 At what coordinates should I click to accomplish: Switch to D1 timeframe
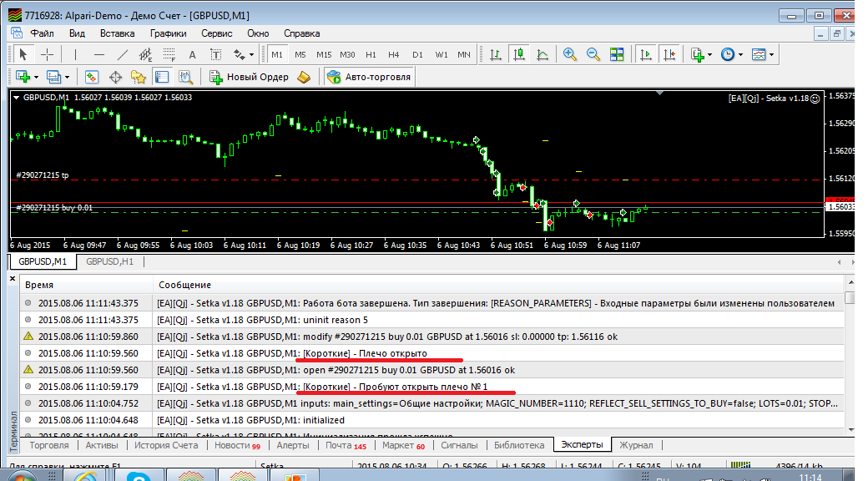coord(417,54)
